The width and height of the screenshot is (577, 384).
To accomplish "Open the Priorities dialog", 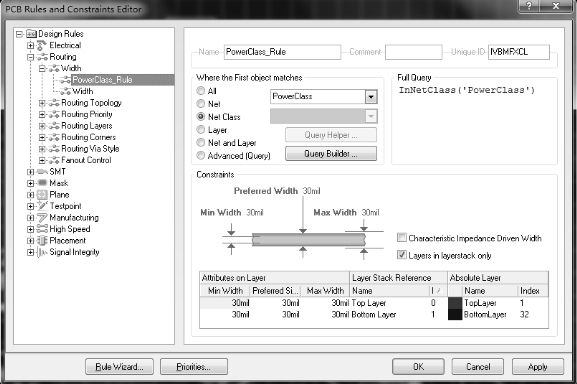I will tap(194, 367).
